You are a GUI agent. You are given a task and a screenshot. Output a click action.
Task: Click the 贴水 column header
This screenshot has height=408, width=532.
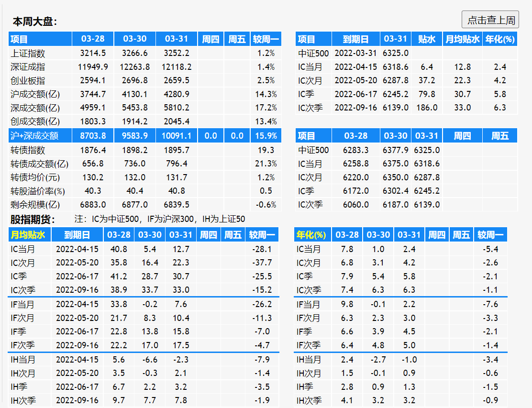(x=426, y=39)
